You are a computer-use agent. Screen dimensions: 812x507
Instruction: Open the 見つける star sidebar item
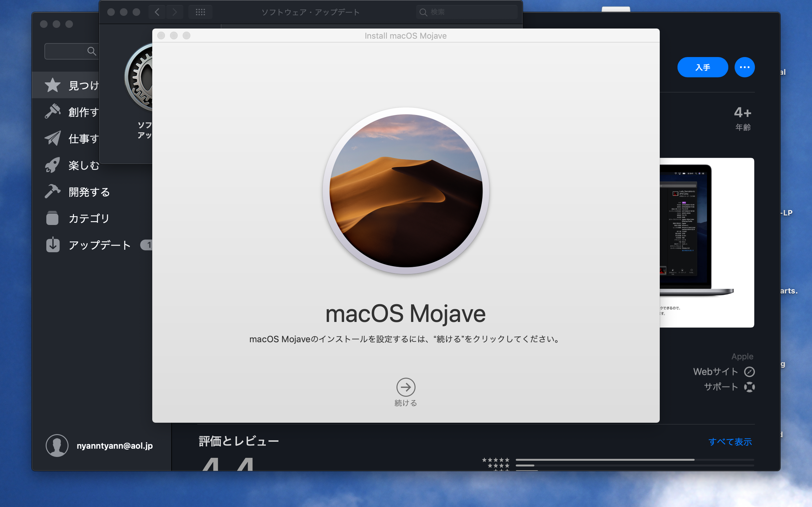53,85
